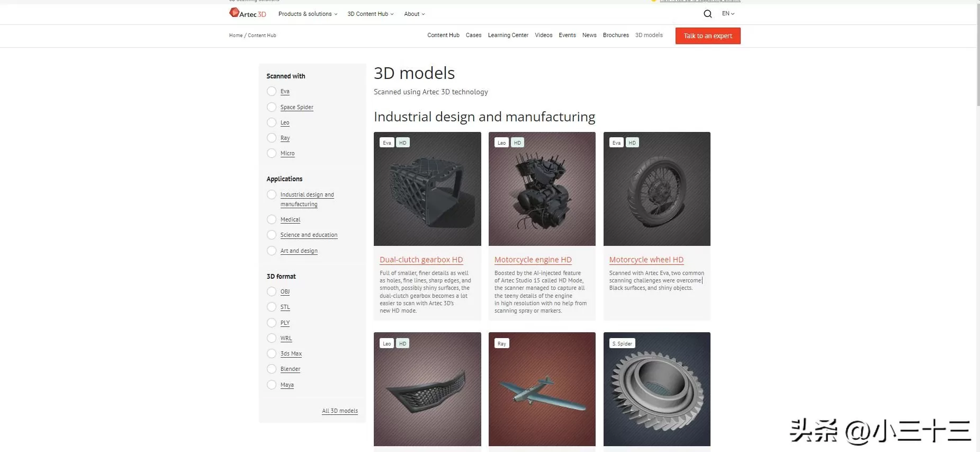Click the Leo tag on grille model

[x=387, y=343]
